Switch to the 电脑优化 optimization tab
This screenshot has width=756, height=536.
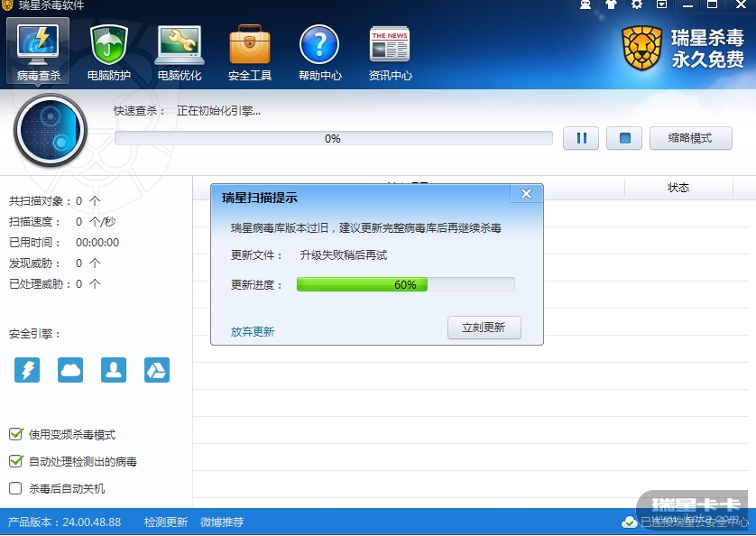point(180,51)
